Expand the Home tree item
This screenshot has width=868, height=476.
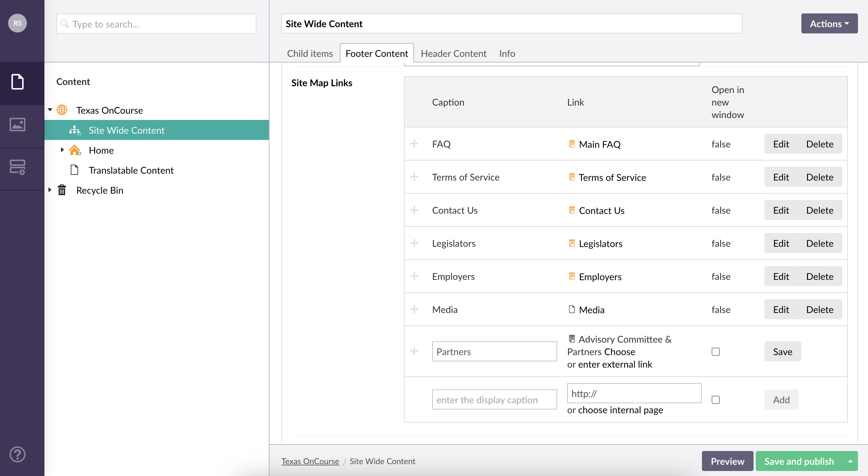tap(62, 150)
